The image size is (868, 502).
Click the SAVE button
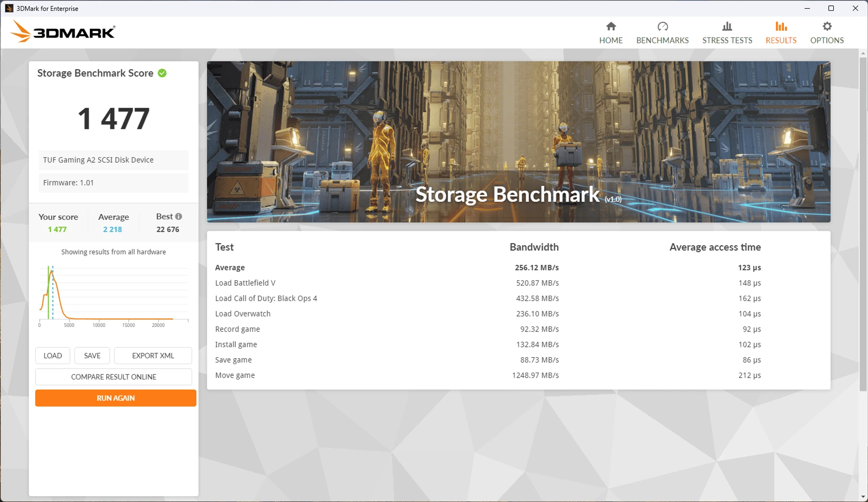[92, 355]
